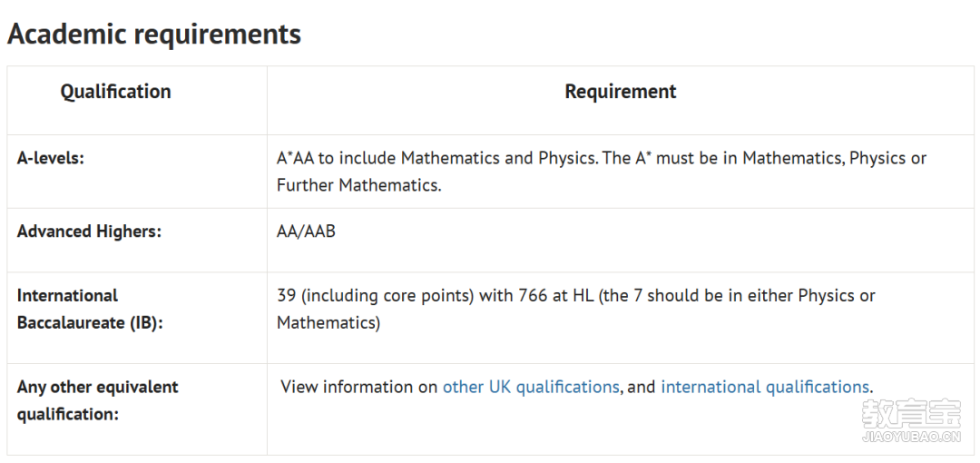Select the Requirement column header
The width and height of the screenshot is (980, 463).
click(x=620, y=92)
